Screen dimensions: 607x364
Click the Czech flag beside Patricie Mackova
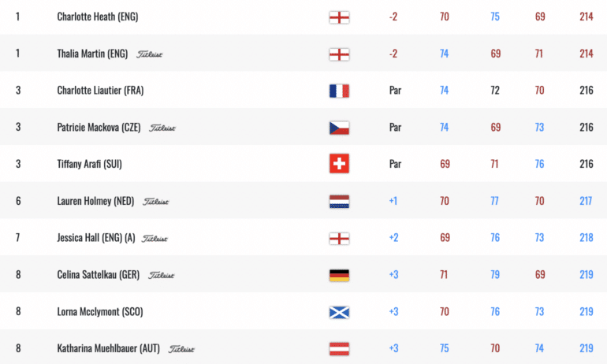339,128
